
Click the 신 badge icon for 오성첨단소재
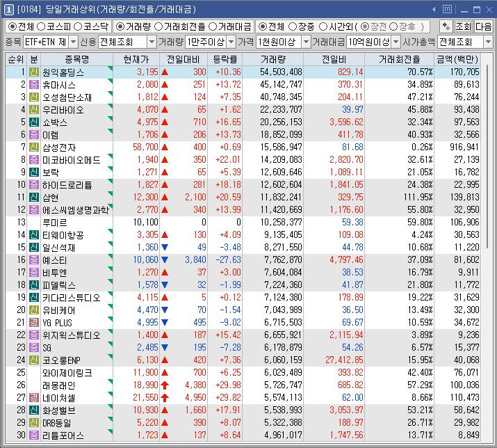(34, 97)
